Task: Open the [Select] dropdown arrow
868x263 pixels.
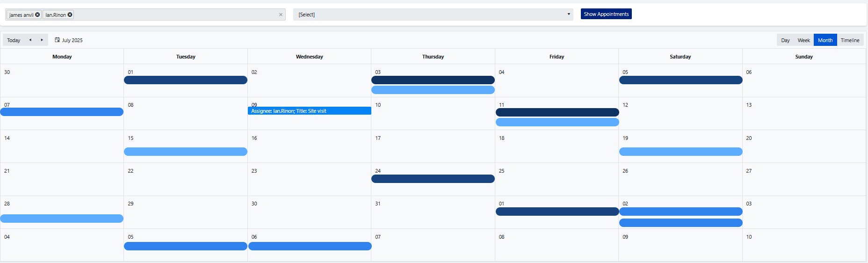Action: [569, 14]
